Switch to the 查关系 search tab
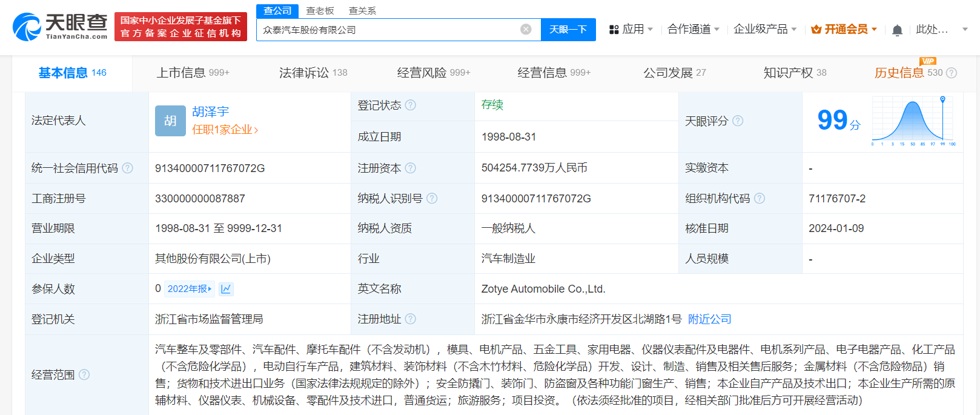The image size is (980, 415). coord(362,11)
